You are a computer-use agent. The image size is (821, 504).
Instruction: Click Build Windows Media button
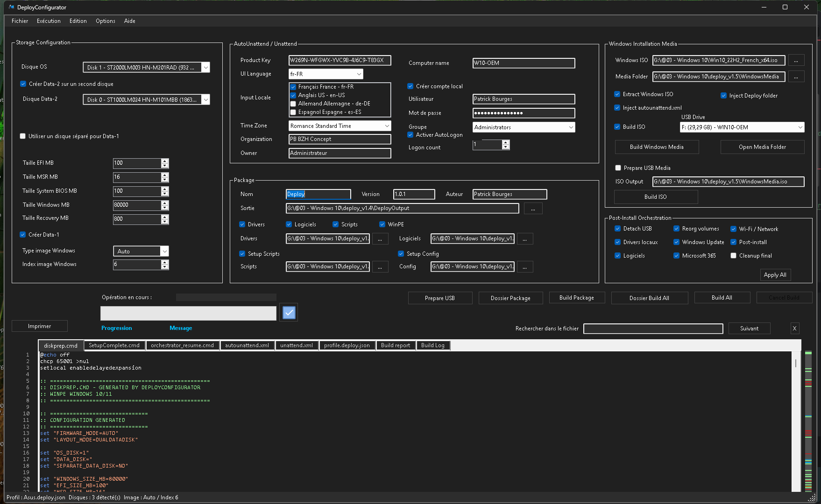coord(657,147)
